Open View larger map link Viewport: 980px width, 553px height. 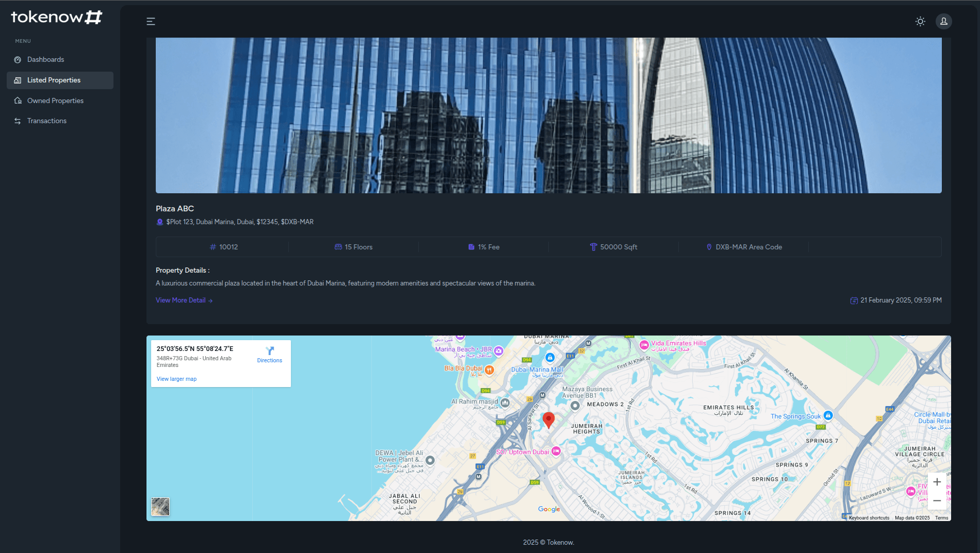point(176,379)
